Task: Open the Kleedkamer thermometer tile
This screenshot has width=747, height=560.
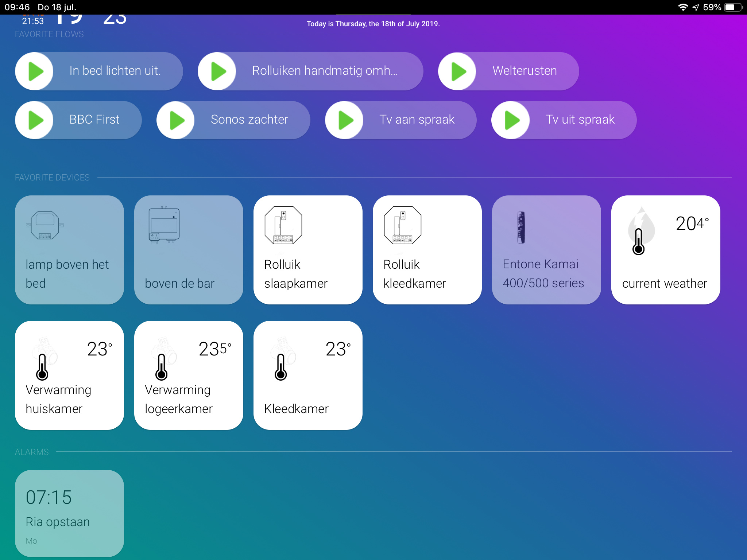Action: tap(308, 375)
